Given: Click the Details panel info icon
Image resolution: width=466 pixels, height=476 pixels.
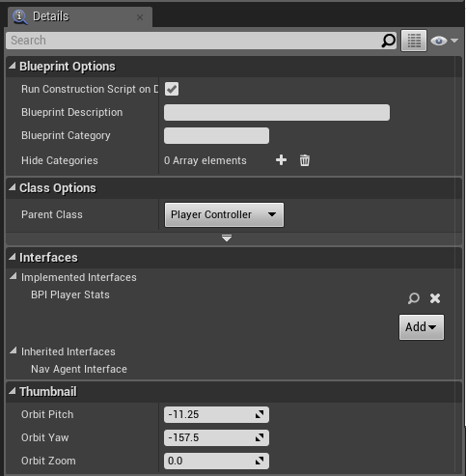Looking at the screenshot, I should [x=19, y=16].
